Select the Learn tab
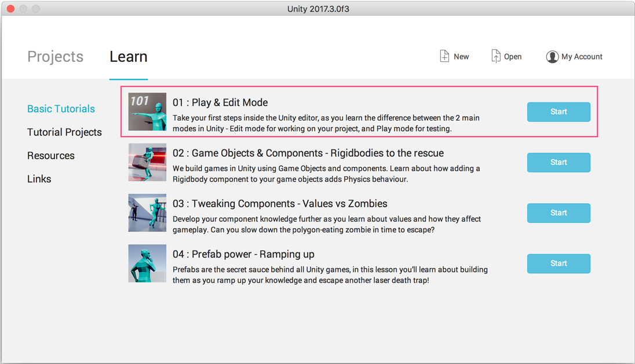The image size is (635, 364). pos(129,57)
